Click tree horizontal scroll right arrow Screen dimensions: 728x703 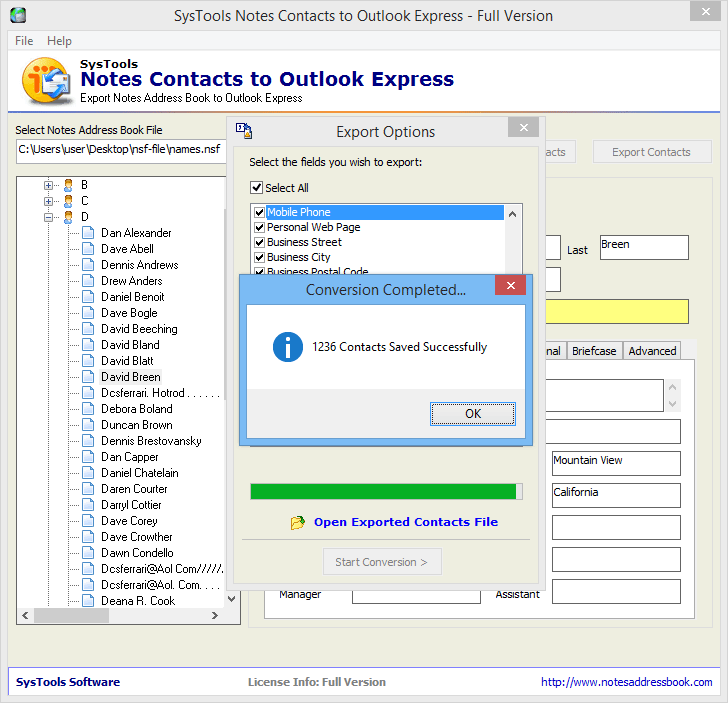point(214,615)
